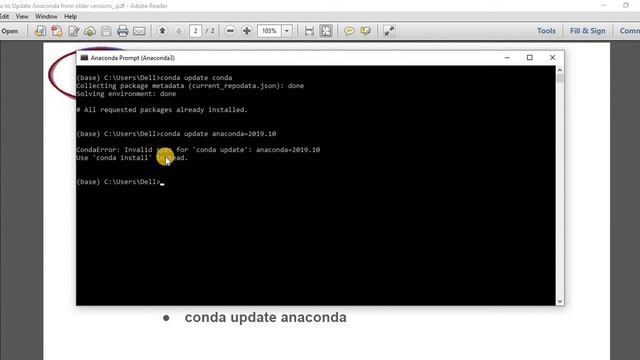Click the 'conda update conda' command line

[x=154, y=78]
